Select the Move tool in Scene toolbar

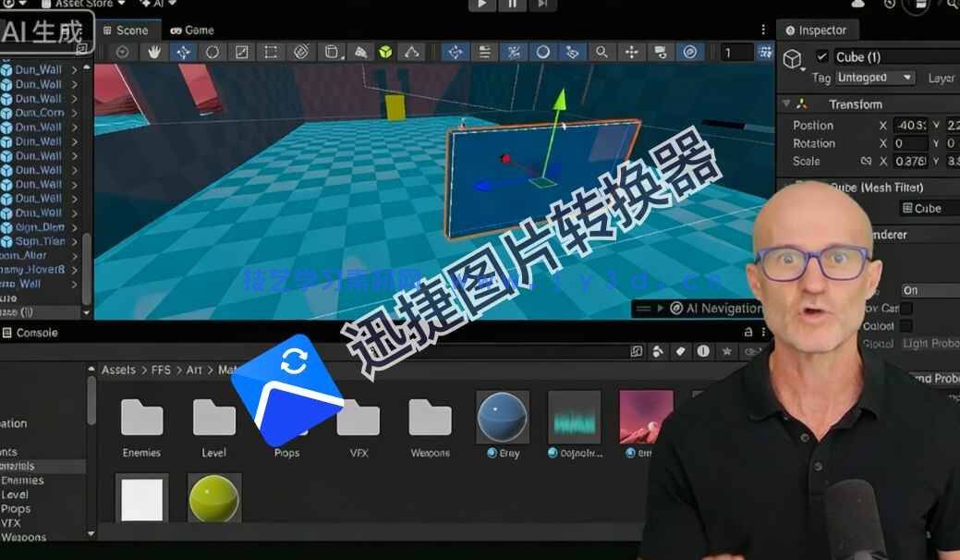(183, 53)
